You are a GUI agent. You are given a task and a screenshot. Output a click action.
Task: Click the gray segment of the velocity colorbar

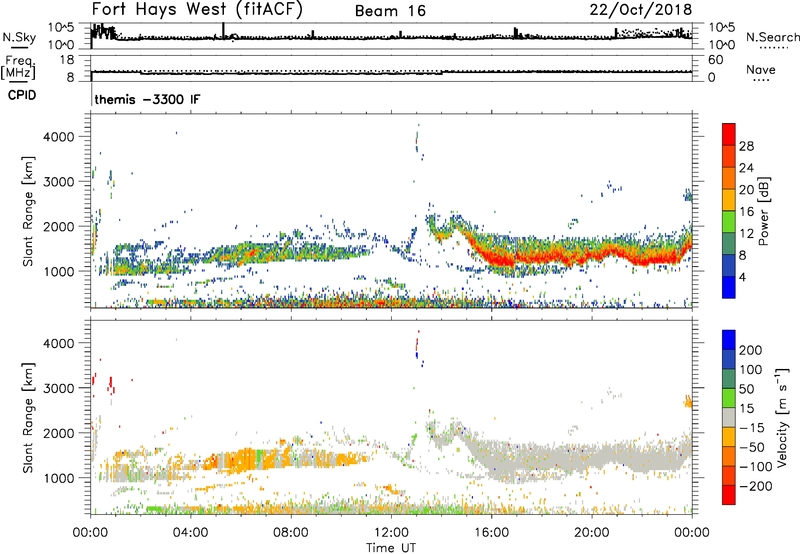pyautogui.click(x=729, y=417)
